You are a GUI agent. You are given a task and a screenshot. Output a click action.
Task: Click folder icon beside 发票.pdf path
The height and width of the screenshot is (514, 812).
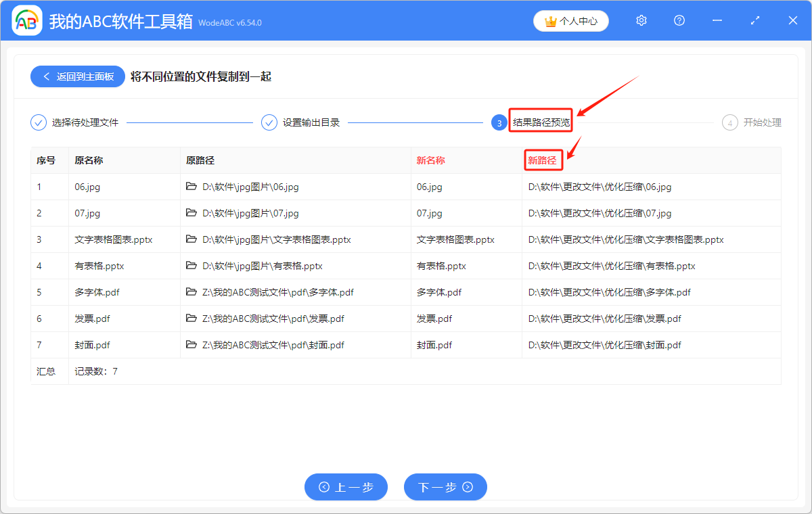[x=191, y=319]
